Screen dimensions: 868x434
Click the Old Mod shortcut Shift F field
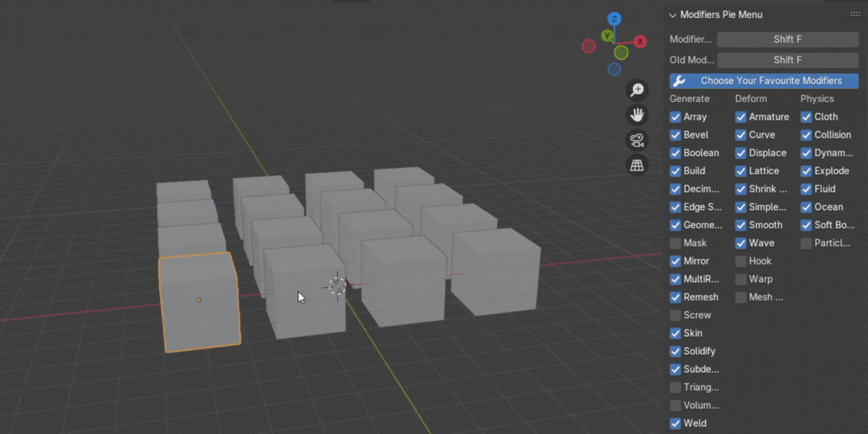click(x=787, y=60)
